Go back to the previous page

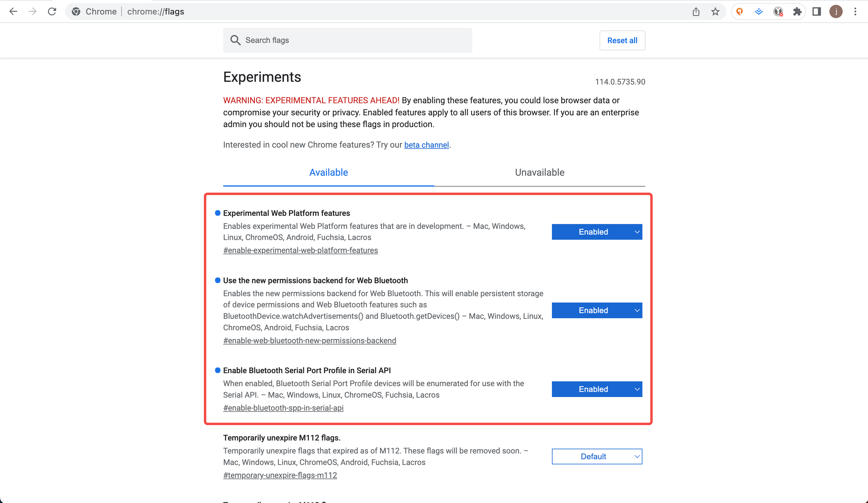[x=13, y=11]
